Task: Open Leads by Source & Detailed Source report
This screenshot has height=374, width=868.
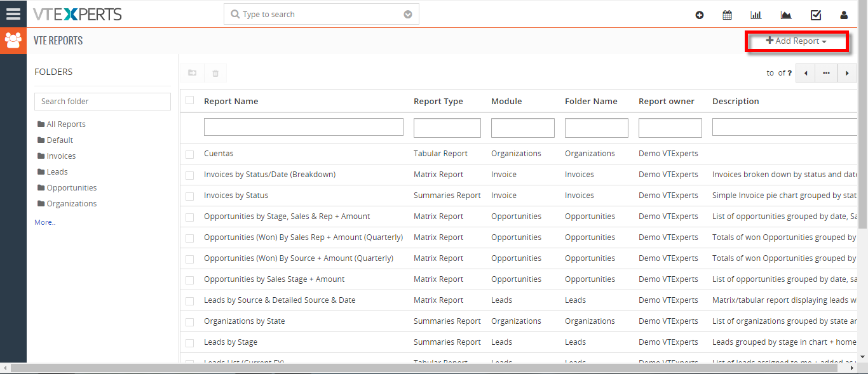Action: click(280, 300)
